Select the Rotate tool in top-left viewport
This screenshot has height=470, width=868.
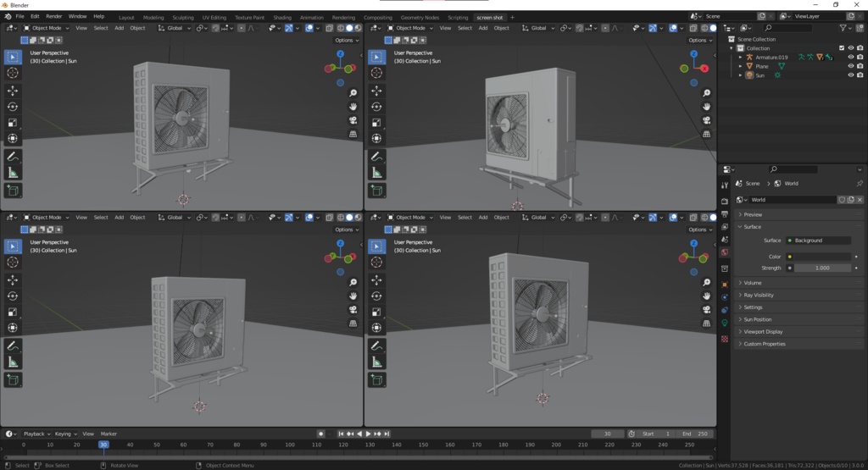point(13,107)
